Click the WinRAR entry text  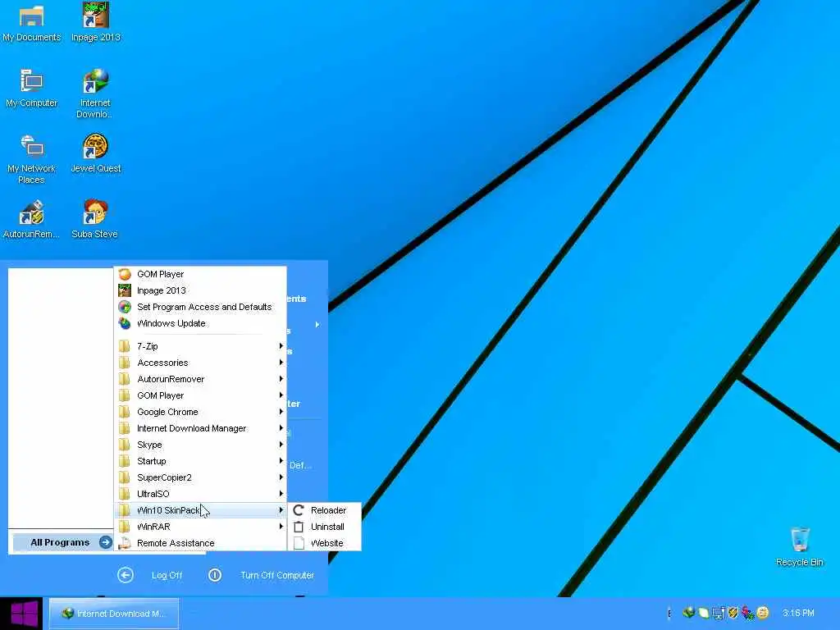[x=153, y=527]
